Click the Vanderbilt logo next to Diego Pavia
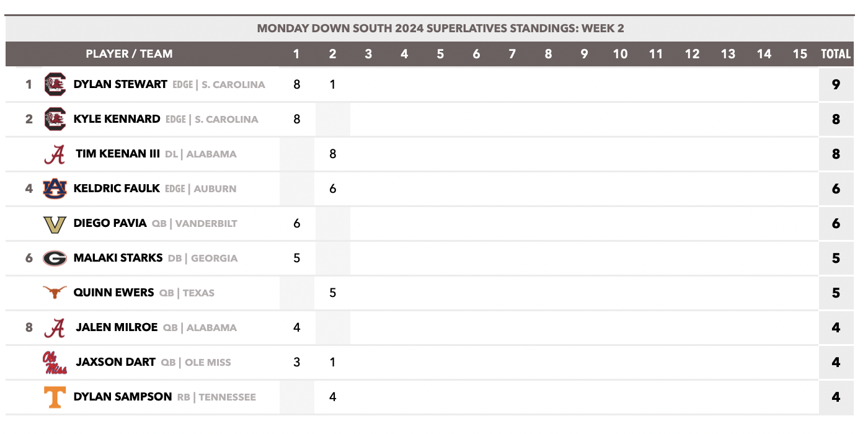 click(55, 224)
